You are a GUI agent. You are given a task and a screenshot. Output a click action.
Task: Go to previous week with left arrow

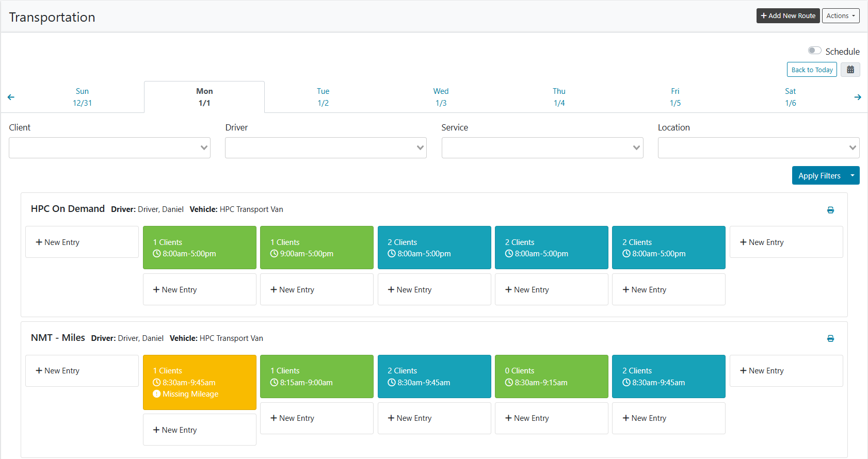[11, 97]
